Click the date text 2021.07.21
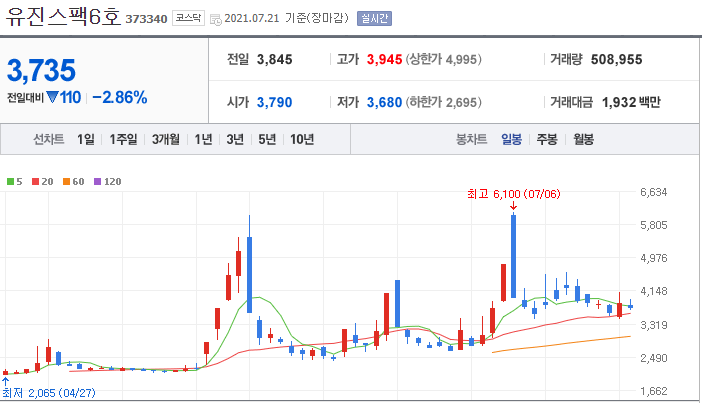The image size is (702, 403). (252, 18)
